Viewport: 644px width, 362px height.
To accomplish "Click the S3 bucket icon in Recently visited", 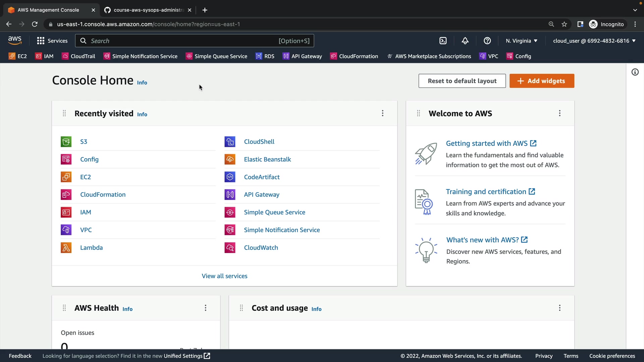I will [66, 142].
